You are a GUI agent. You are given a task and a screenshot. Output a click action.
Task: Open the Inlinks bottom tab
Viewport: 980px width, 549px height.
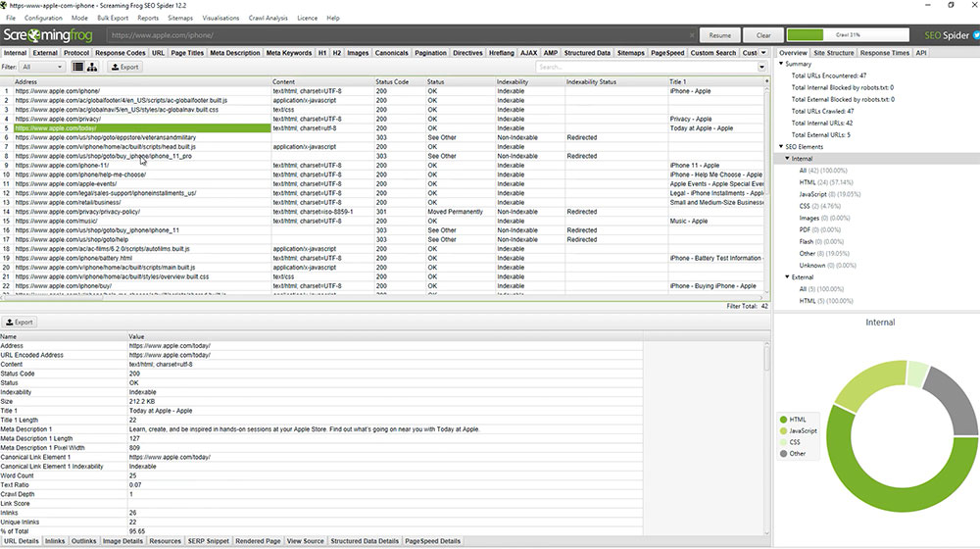[x=55, y=541]
